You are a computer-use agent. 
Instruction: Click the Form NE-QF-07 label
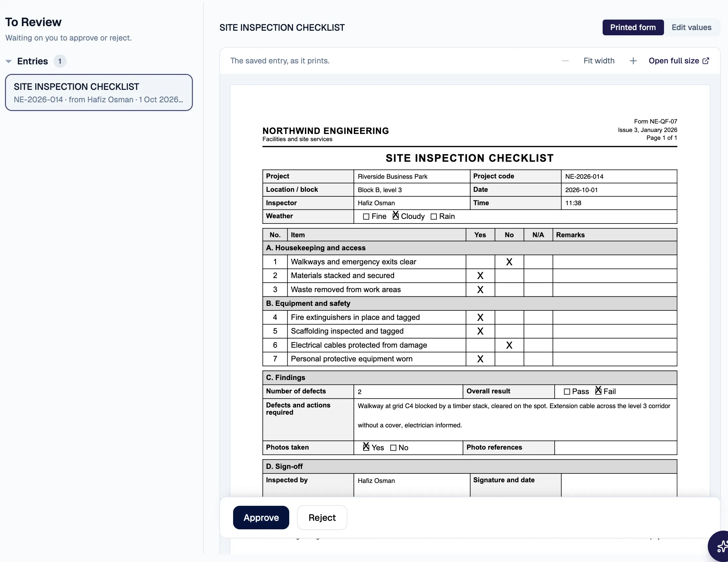(x=655, y=122)
